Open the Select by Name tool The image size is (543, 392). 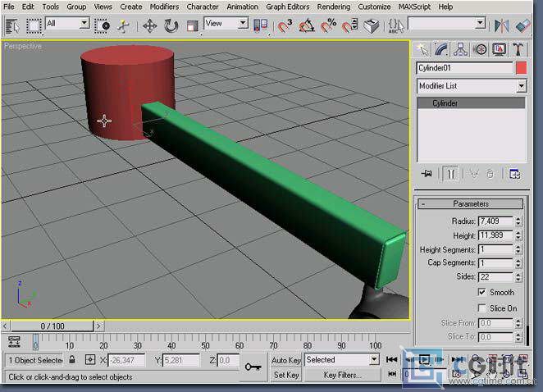tap(13, 26)
